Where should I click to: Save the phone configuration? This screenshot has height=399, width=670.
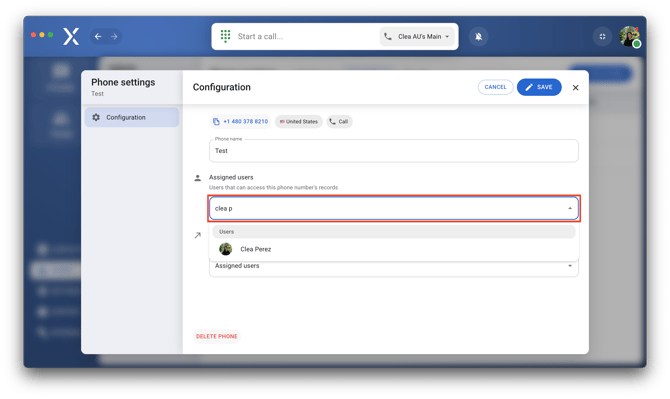[539, 87]
